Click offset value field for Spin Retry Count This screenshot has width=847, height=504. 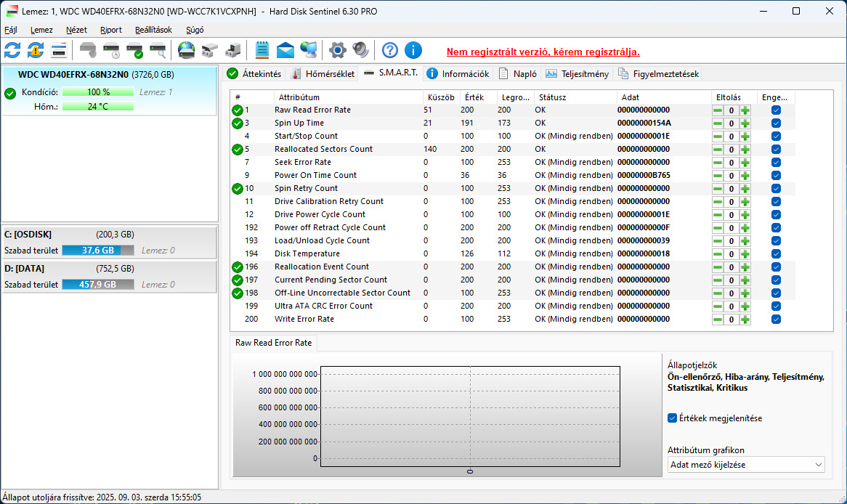point(731,189)
